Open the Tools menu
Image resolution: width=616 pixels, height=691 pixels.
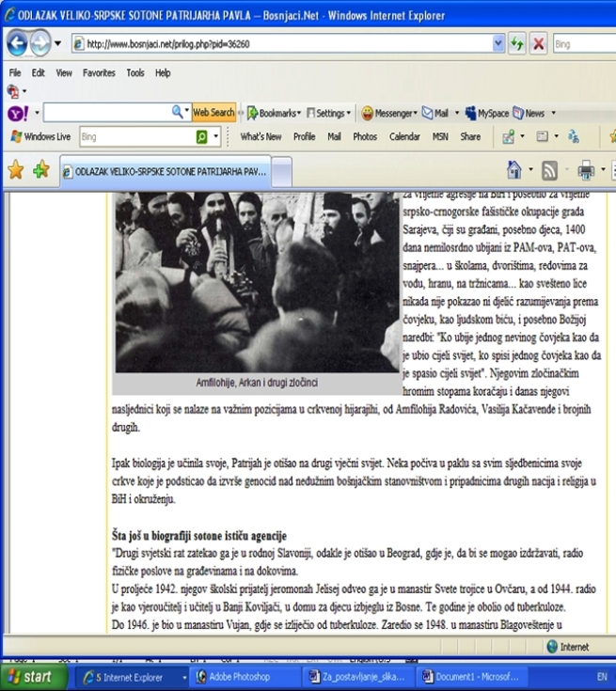coord(135,73)
